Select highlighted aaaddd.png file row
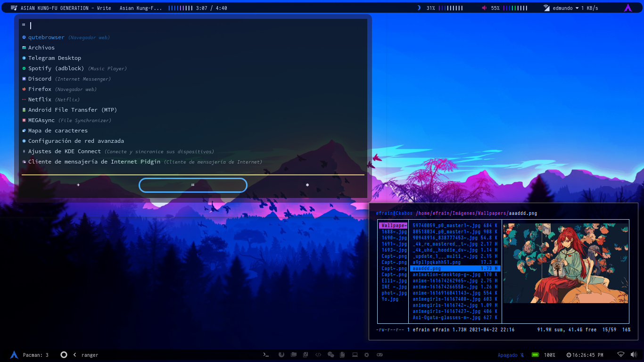The width and height of the screenshot is (644, 362). (455, 269)
